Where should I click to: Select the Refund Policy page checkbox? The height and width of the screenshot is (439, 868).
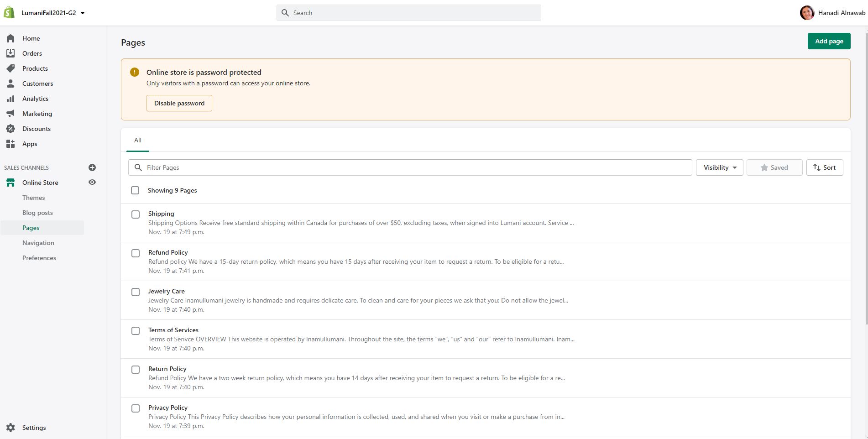coord(136,253)
